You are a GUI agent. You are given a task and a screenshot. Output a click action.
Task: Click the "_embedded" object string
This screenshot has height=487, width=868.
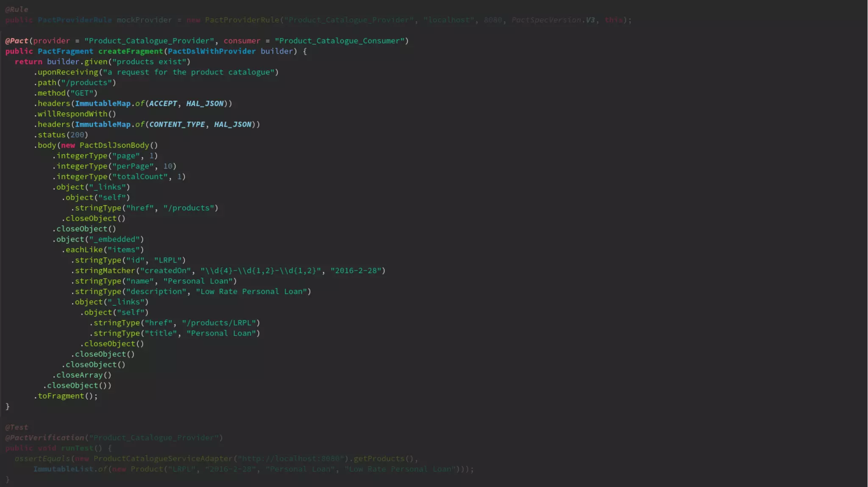tap(114, 239)
